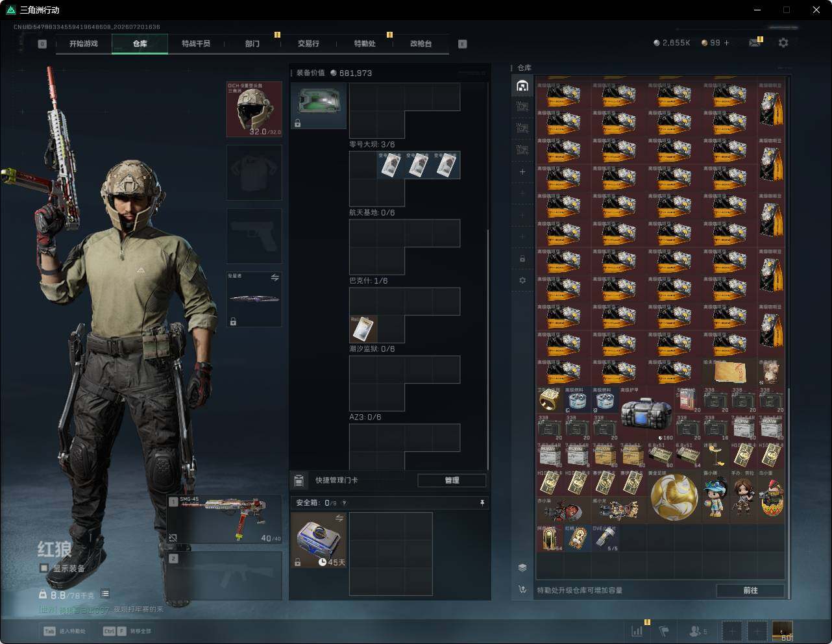The width and height of the screenshot is (832, 644).
Task: Select the 仓库 tab
Action: click(140, 43)
